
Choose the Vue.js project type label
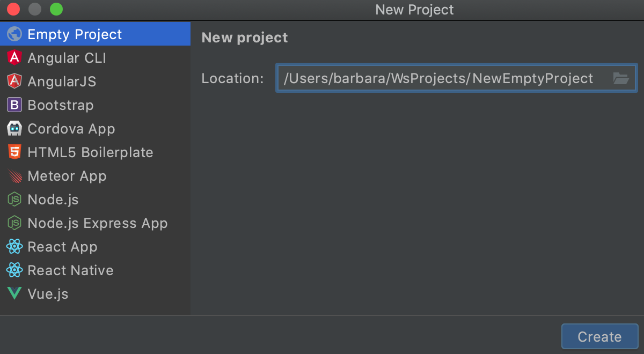tap(48, 294)
